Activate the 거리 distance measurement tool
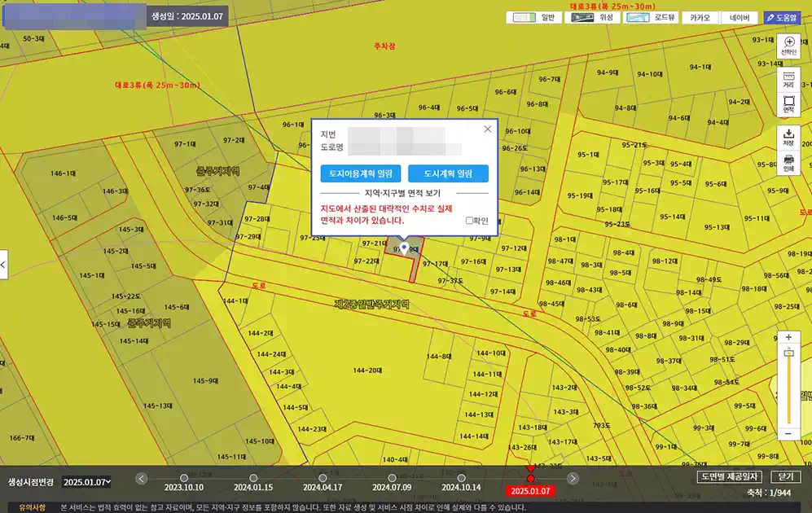The width and height of the screenshot is (812, 513). click(x=788, y=79)
